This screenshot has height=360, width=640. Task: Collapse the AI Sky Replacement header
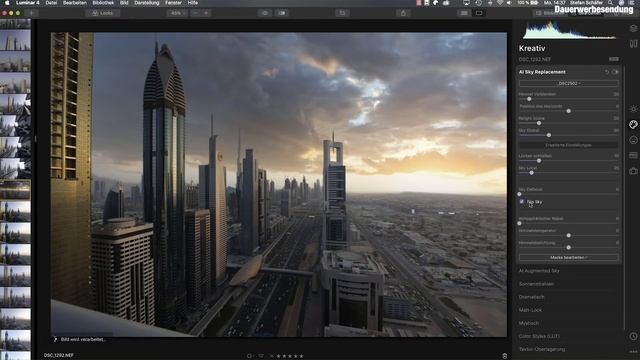[542, 72]
